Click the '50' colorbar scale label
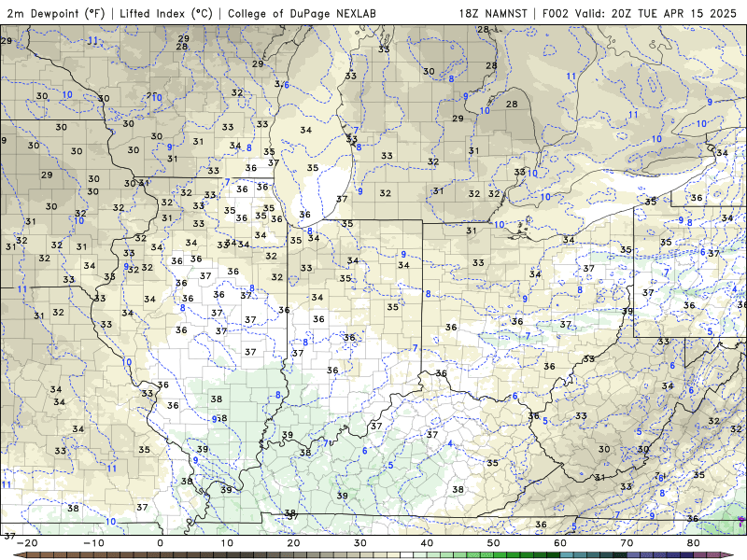This screenshot has width=747, height=560. tap(494, 543)
